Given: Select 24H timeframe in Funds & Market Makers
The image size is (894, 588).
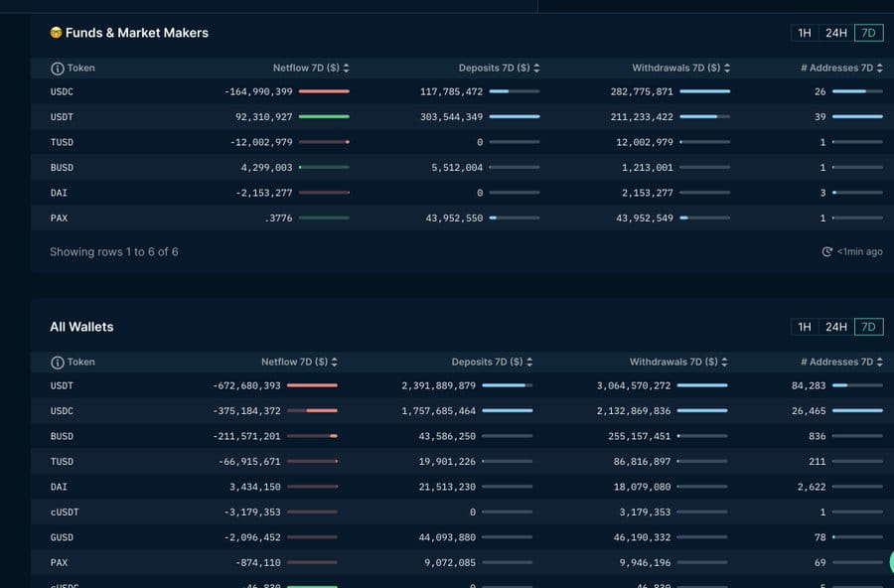Looking at the screenshot, I should tap(836, 33).
